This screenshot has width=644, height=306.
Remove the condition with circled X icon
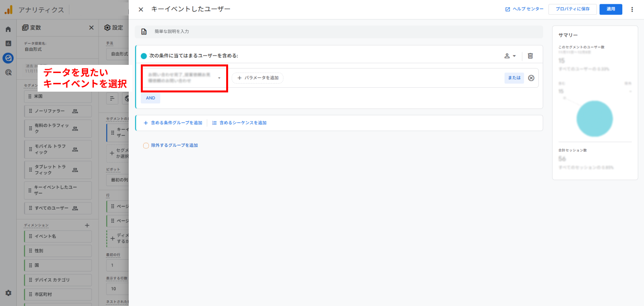[x=531, y=78]
